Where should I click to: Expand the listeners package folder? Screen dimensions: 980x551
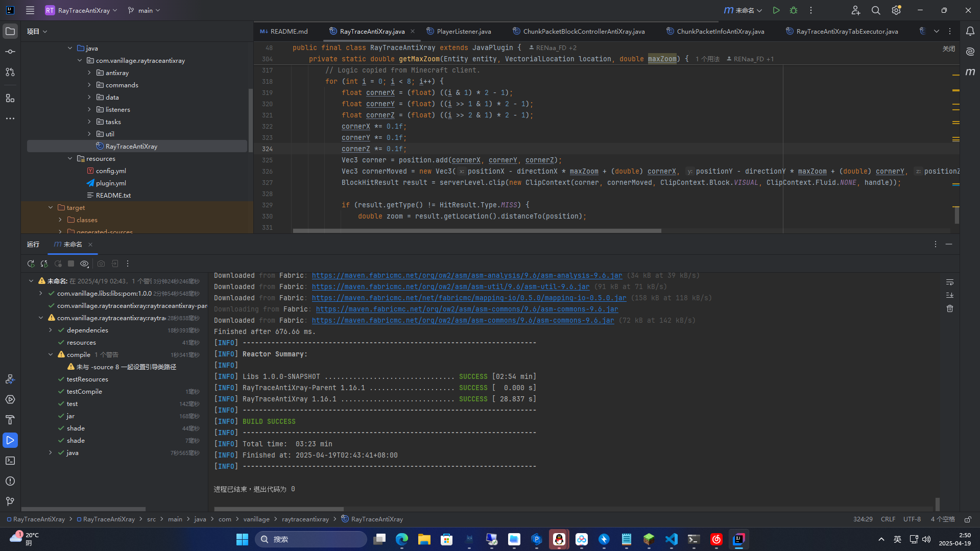89,109
